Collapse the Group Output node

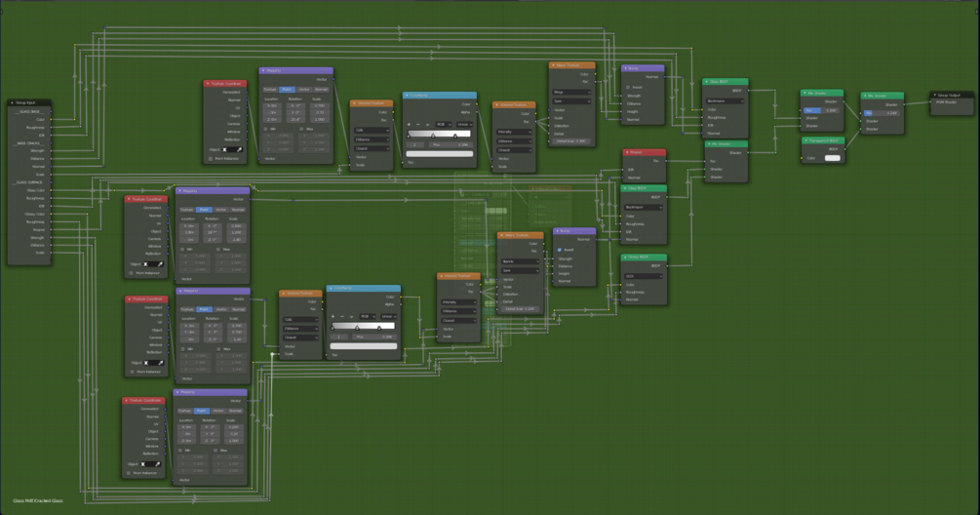tap(935, 95)
